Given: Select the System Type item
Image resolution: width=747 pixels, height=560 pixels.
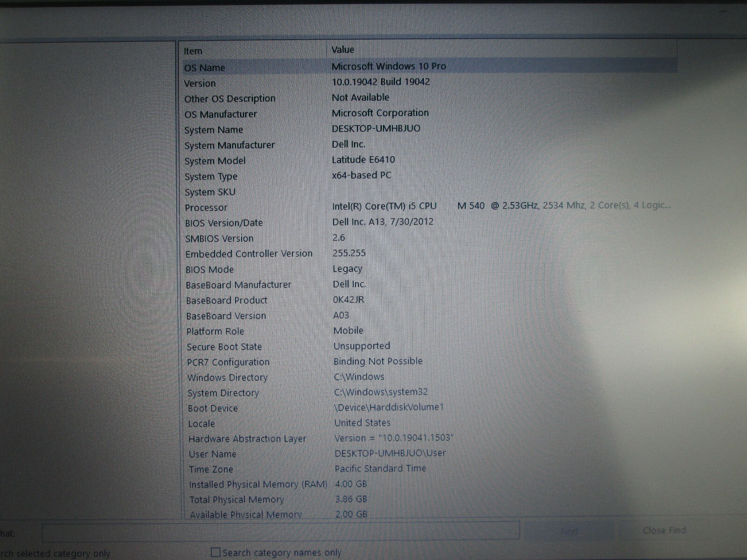Looking at the screenshot, I should pos(211,177).
